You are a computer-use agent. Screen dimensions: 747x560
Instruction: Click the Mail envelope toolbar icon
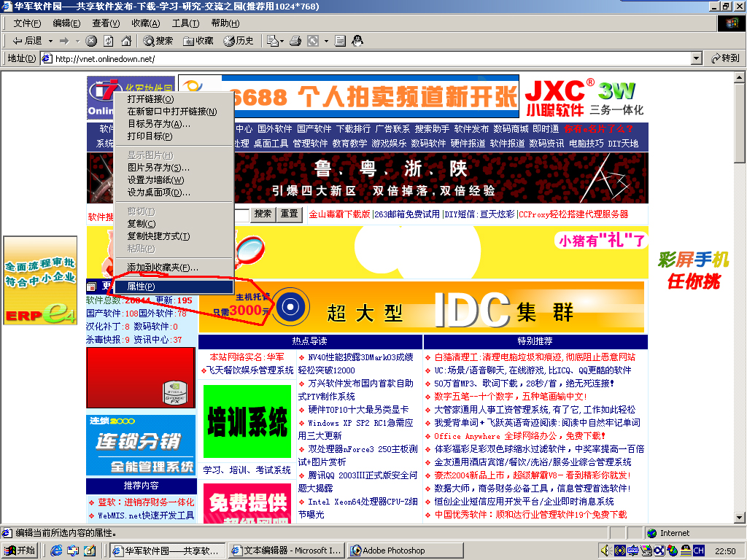(x=273, y=41)
